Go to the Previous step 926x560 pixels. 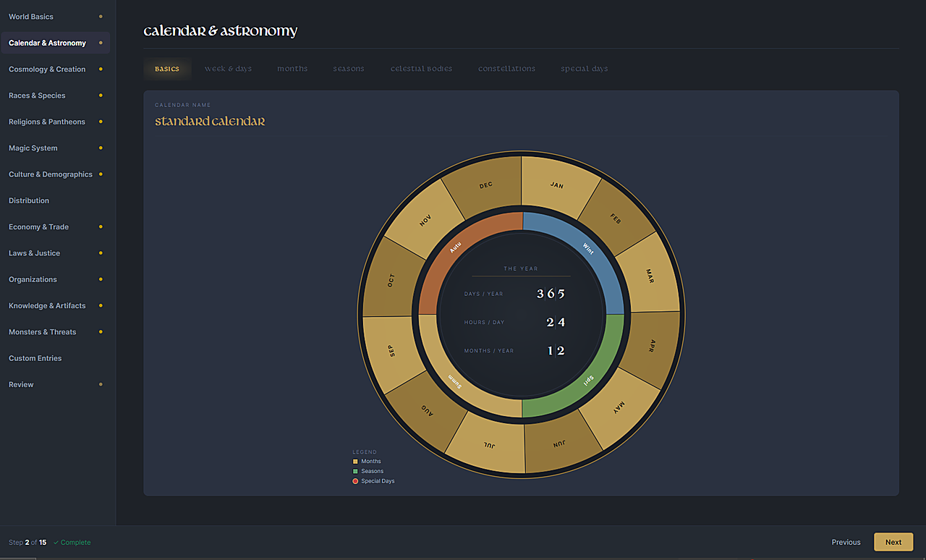point(846,542)
